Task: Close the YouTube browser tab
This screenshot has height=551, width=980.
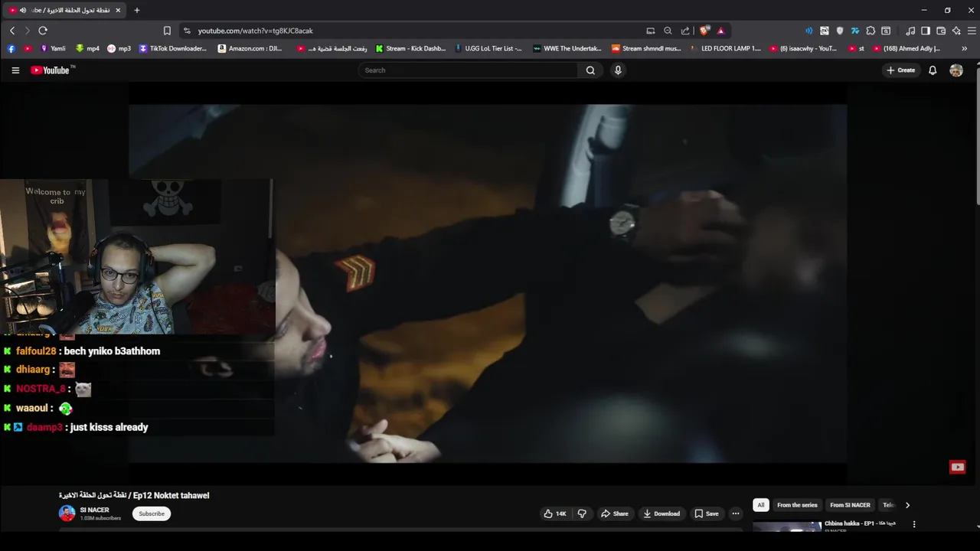Action: 118,10
